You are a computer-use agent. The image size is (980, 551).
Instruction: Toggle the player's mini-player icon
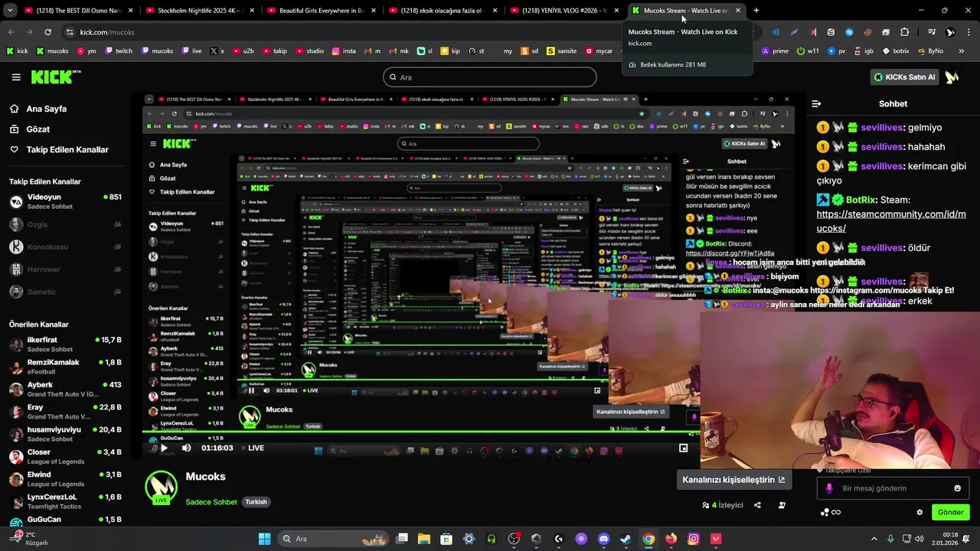pyautogui.click(x=684, y=448)
